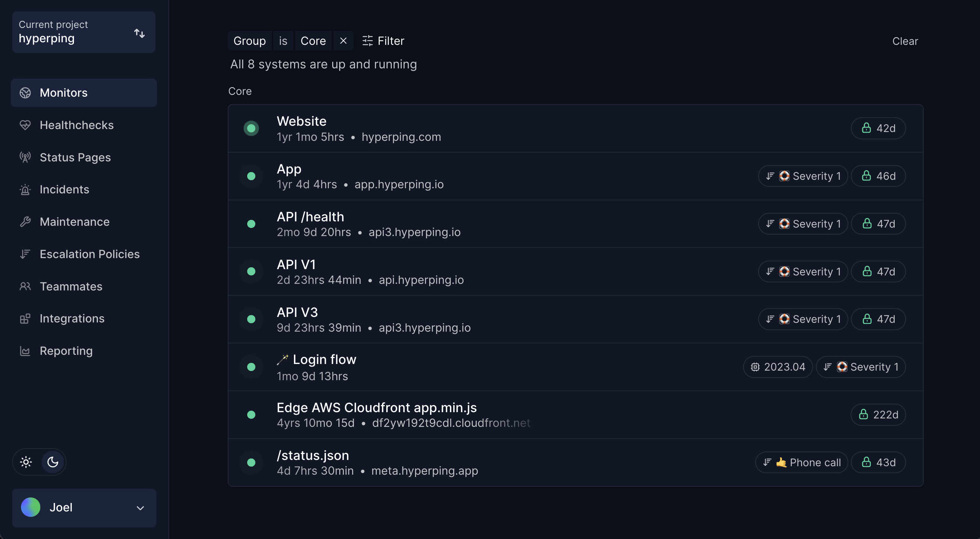The height and width of the screenshot is (539, 980).
Task: Change the 'is' filter operator
Action: click(x=283, y=41)
